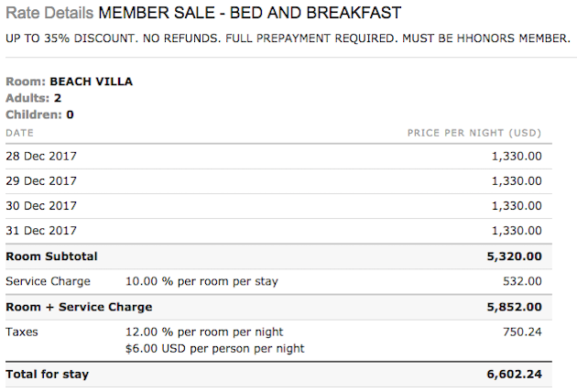Click the Taxes amount 750.24
The height and width of the screenshot is (392, 577).
point(523,332)
